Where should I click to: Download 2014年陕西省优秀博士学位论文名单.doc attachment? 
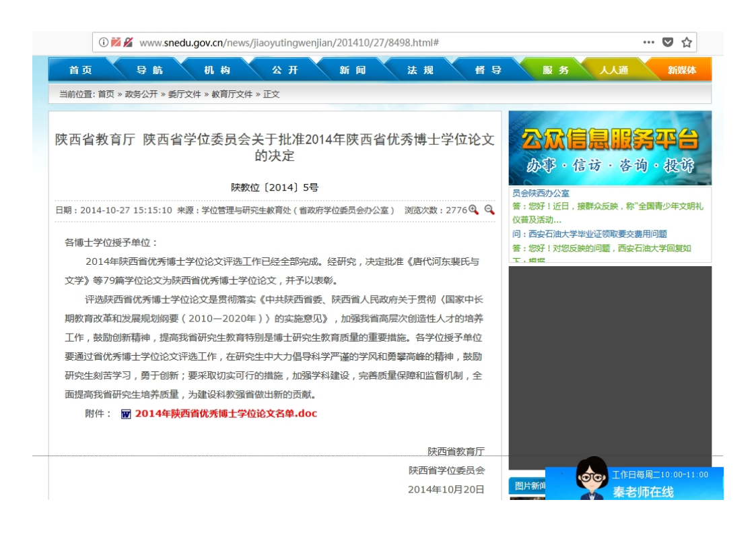(226, 414)
